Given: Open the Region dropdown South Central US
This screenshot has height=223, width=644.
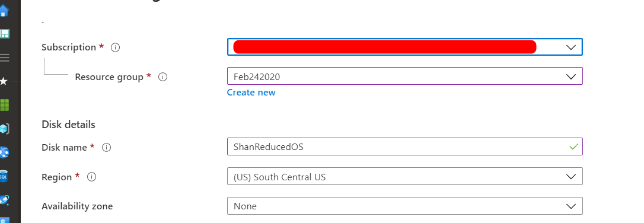Looking at the screenshot, I should pyautogui.click(x=404, y=176).
